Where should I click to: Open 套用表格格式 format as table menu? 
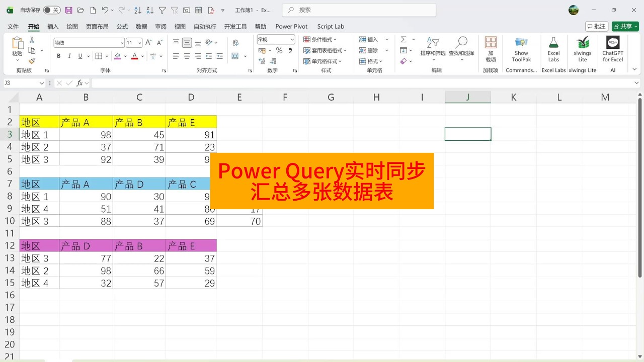click(x=325, y=50)
